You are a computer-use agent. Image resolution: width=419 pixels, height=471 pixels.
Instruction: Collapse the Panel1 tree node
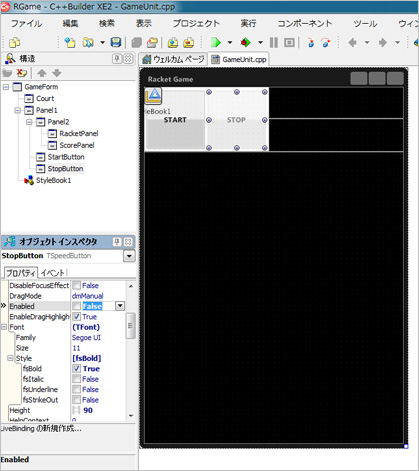pos(17,110)
